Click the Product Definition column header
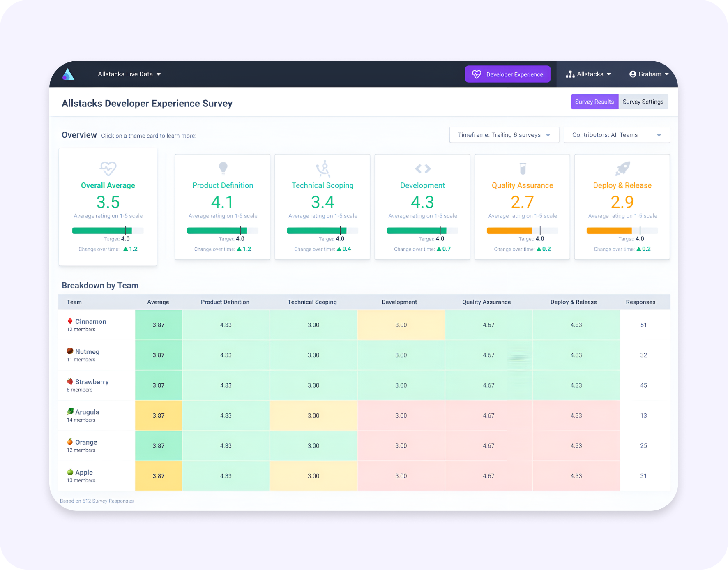Screen dimensions: 728x570 click(x=225, y=302)
